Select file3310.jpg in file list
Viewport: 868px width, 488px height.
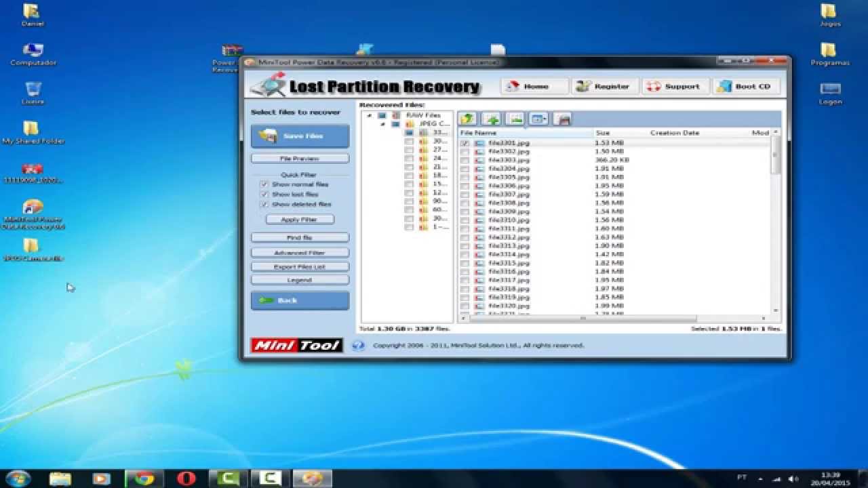coord(509,220)
